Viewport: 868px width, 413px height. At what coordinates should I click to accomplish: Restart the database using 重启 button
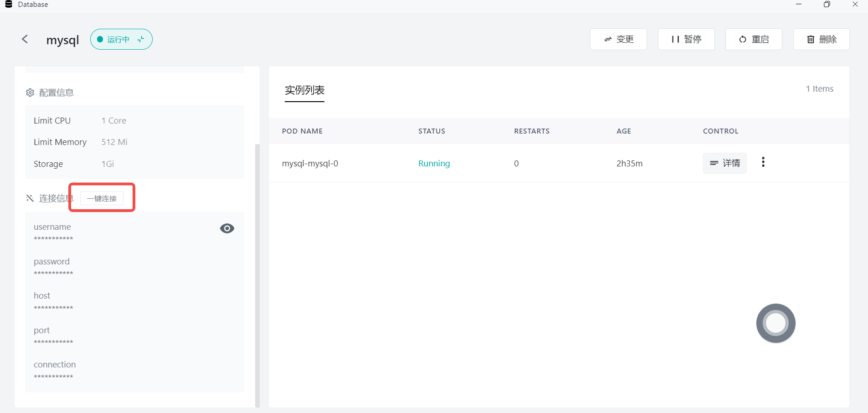point(753,40)
